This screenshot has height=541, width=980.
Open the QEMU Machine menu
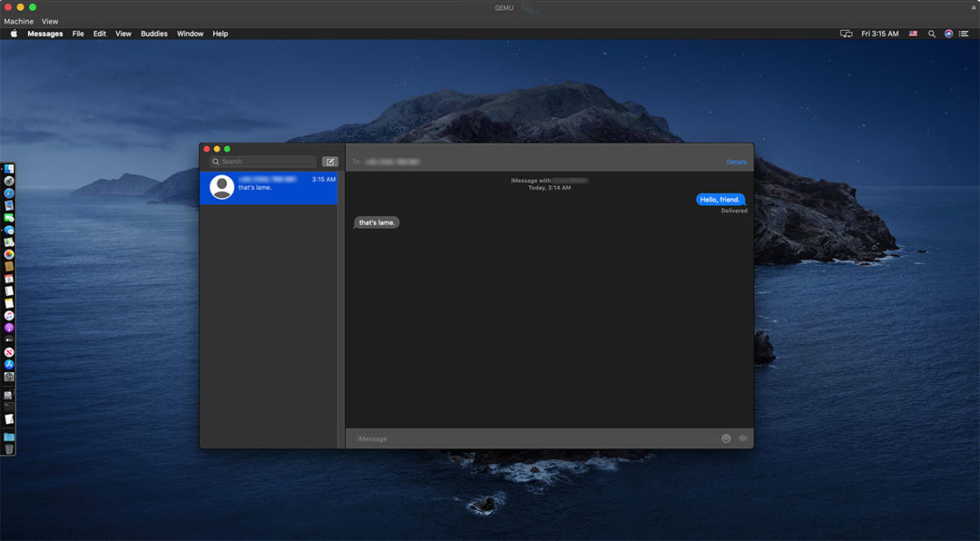point(19,21)
